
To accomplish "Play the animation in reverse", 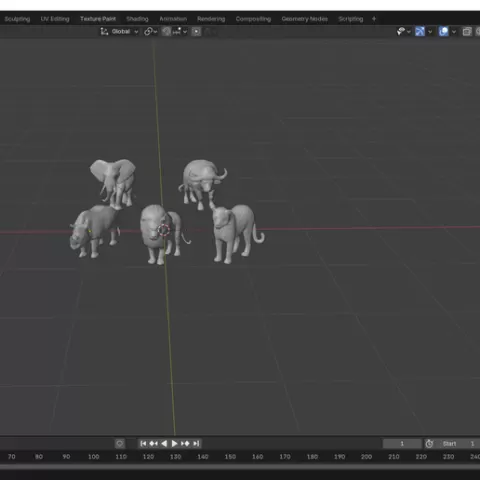I will pyautogui.click(x=164, y=443).
